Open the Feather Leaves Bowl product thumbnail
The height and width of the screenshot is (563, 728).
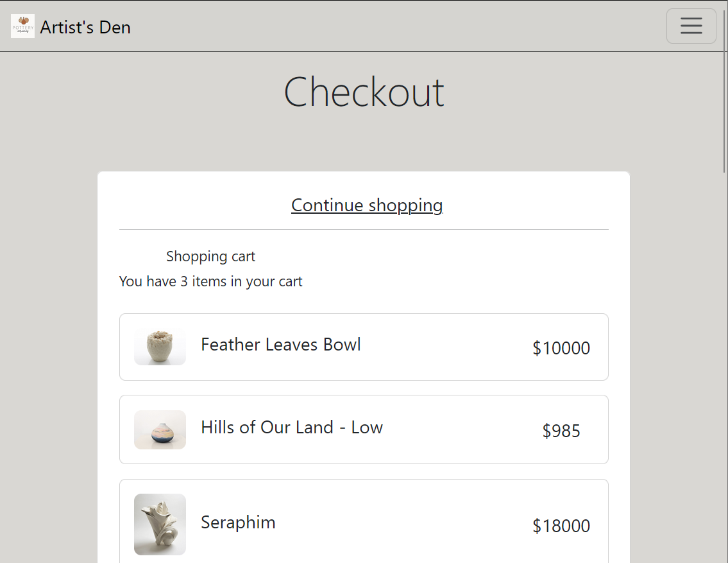160,347
